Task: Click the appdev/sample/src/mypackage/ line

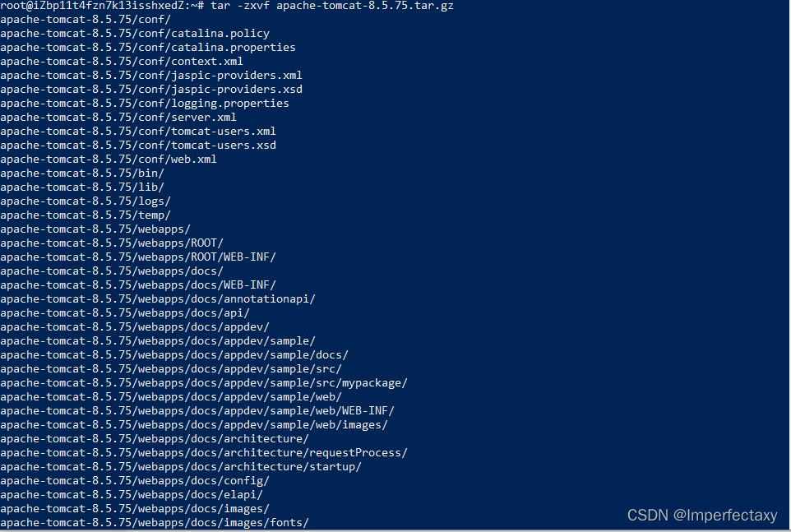Action: click(204, 382)
